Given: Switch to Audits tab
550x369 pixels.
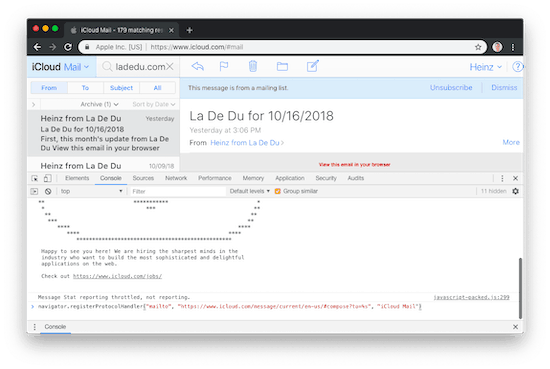Looking at the screenshot, I should coord(356,178).
